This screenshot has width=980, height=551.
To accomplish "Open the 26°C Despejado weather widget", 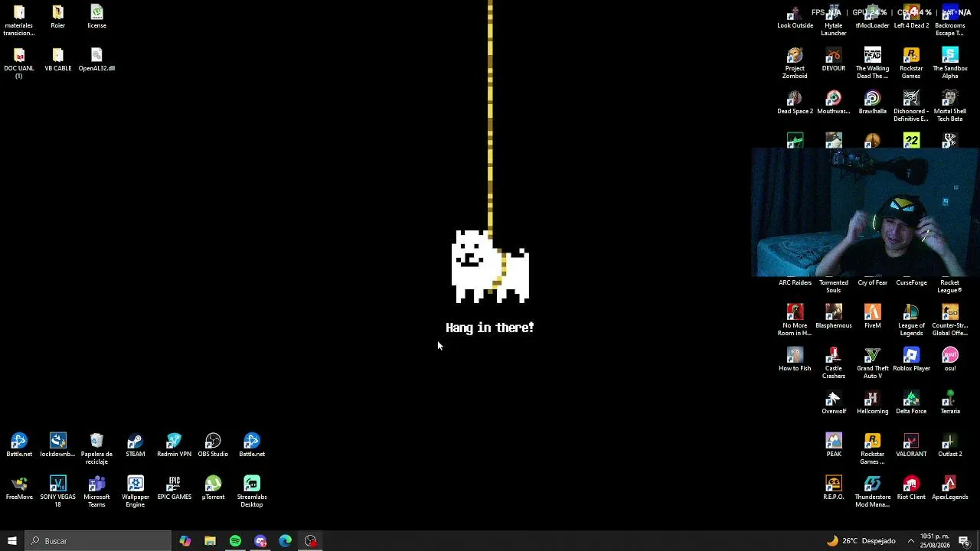I will pos(861,541).
